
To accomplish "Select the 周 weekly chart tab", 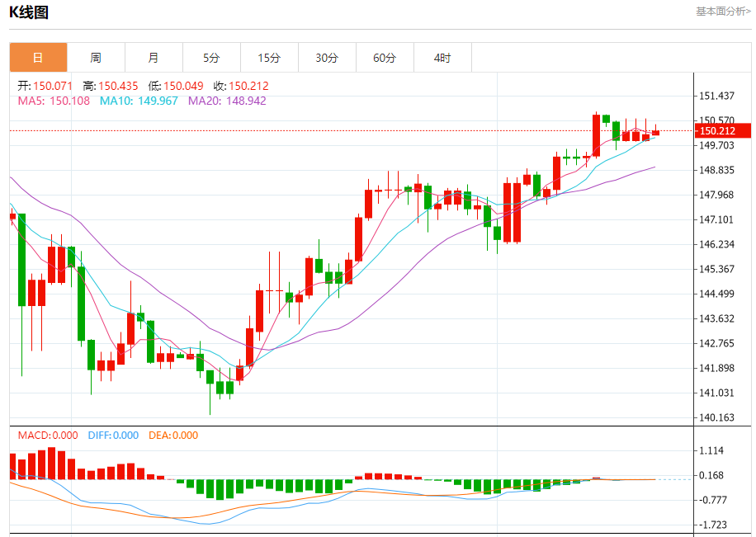I will (96, 58).
